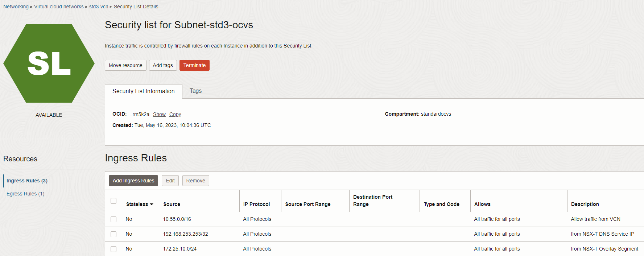
Task: Navigate to std3-vcn breadcrumb
Action: tap(99, 7)
